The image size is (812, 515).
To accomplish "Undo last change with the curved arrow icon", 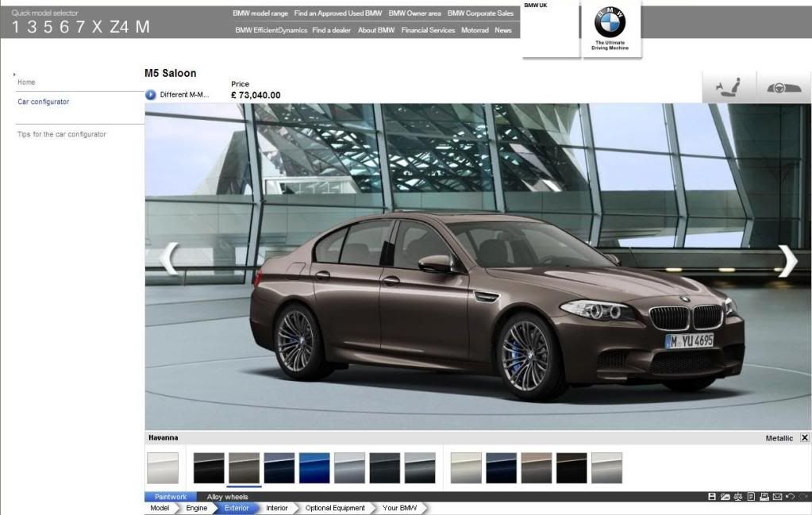I will [x=790, y=497].
